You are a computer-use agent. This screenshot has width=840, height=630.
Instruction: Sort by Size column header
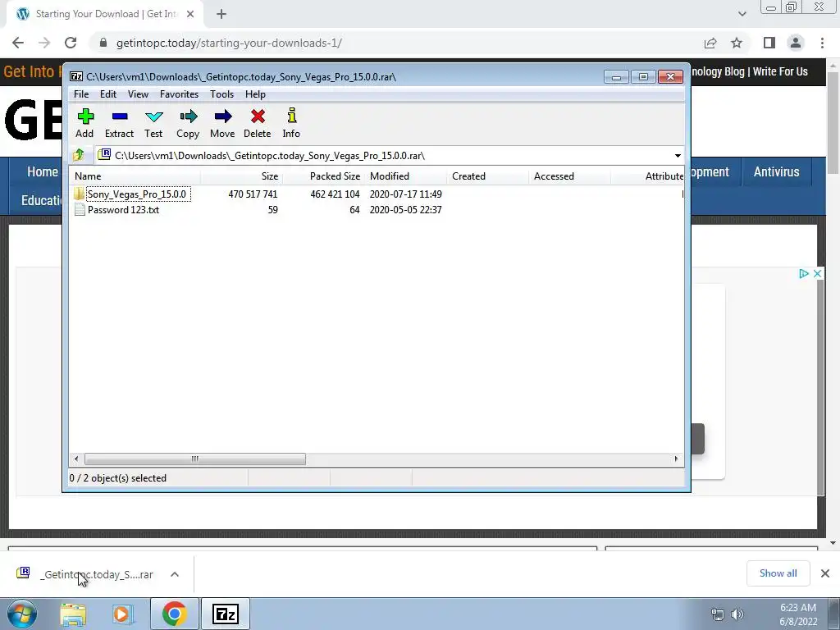[x=242, y=176]
